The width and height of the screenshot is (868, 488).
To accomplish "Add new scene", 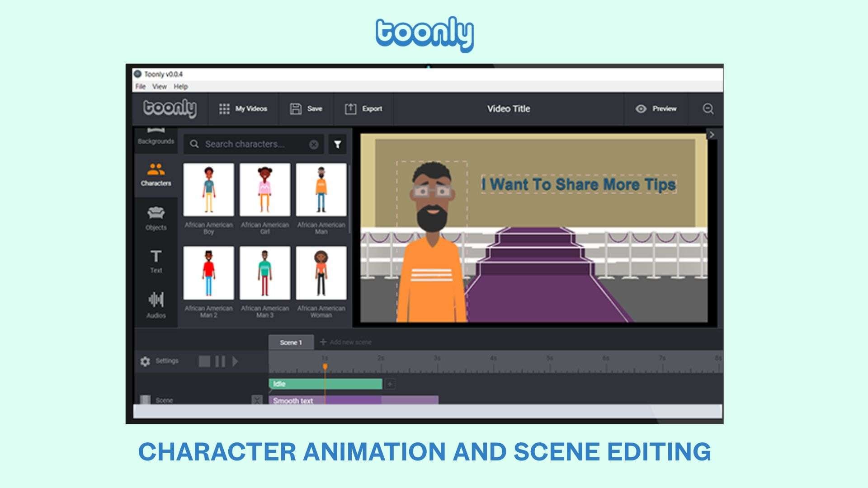I will click(x=346, y=342).
